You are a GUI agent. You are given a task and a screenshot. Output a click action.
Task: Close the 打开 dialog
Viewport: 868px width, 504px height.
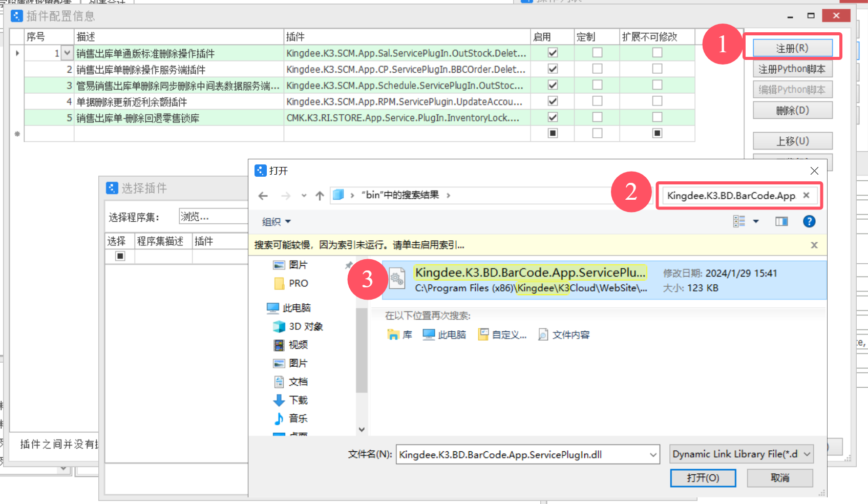click(814, 171)
